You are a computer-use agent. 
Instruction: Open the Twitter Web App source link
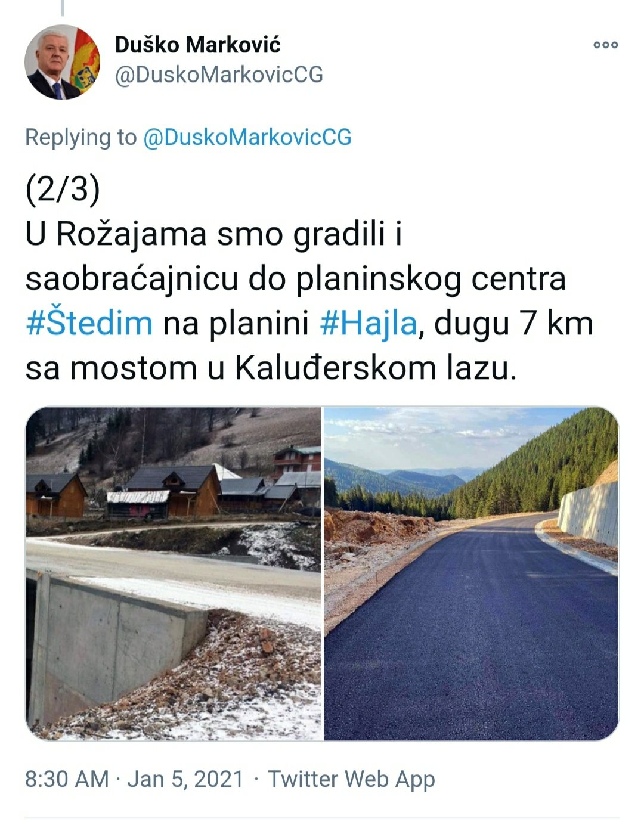(351, 779)
